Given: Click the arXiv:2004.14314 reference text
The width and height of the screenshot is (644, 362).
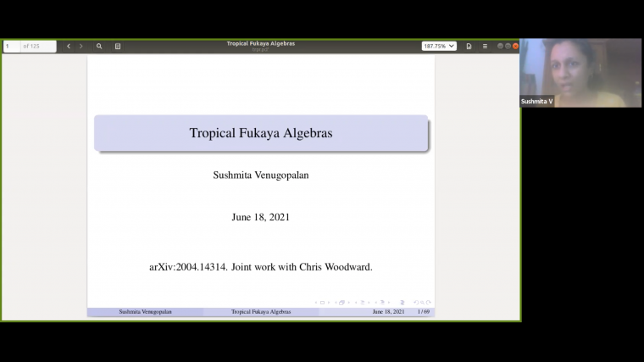Looking at the screenshot, I should pyautogui.click(x=188, y=267).
